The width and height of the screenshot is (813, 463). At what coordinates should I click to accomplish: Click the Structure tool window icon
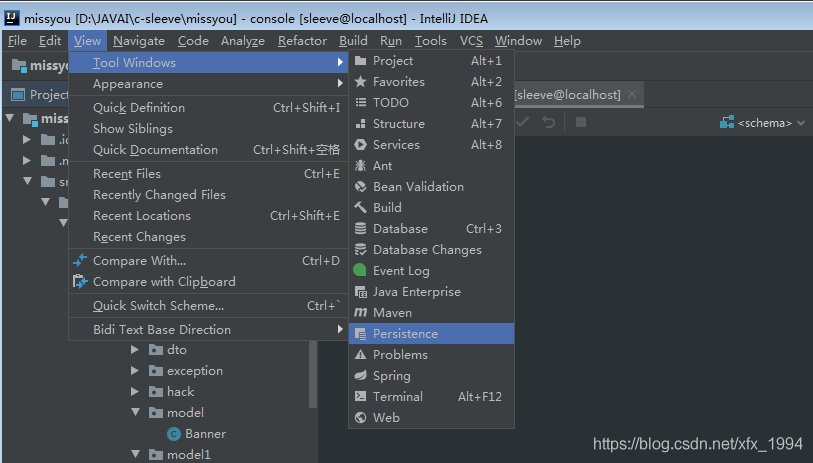pyautogui.click(x=360, y=124)
